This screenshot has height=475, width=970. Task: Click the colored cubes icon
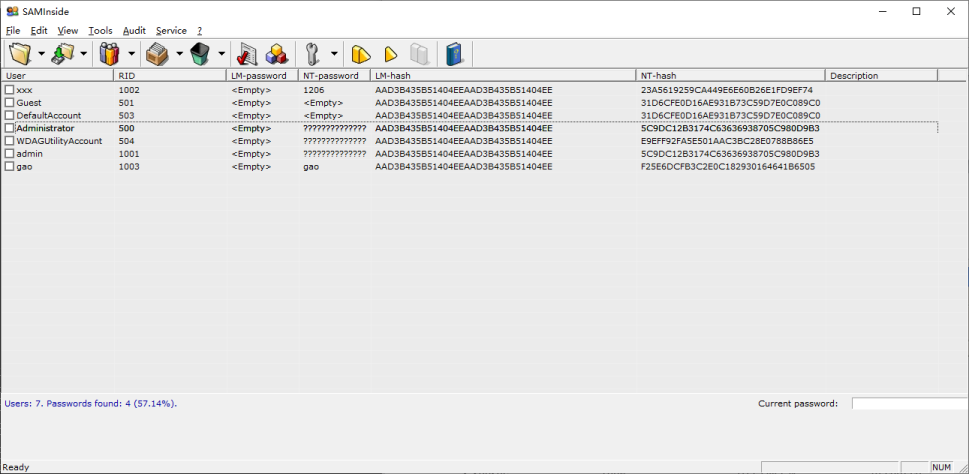[277, 54]
